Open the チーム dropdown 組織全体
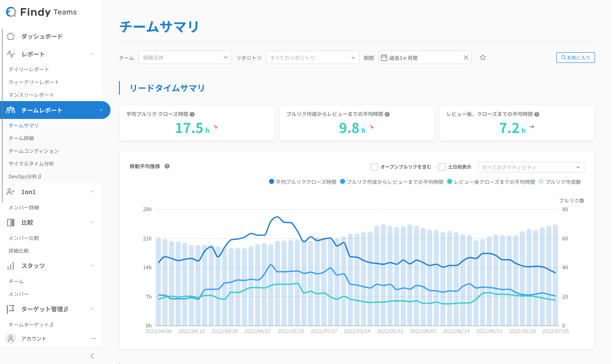The height and width of the screenshot is (364, 612). point(185,57)
